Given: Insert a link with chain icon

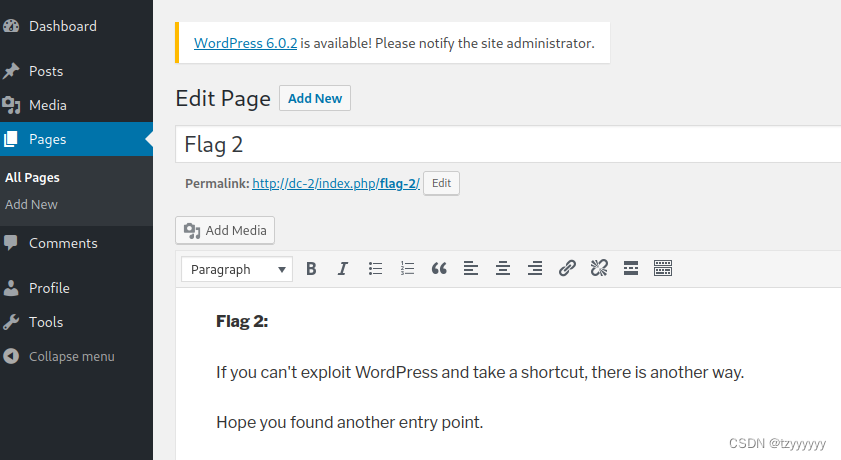Looking at the screenshot, I should [x=567, y=269].
